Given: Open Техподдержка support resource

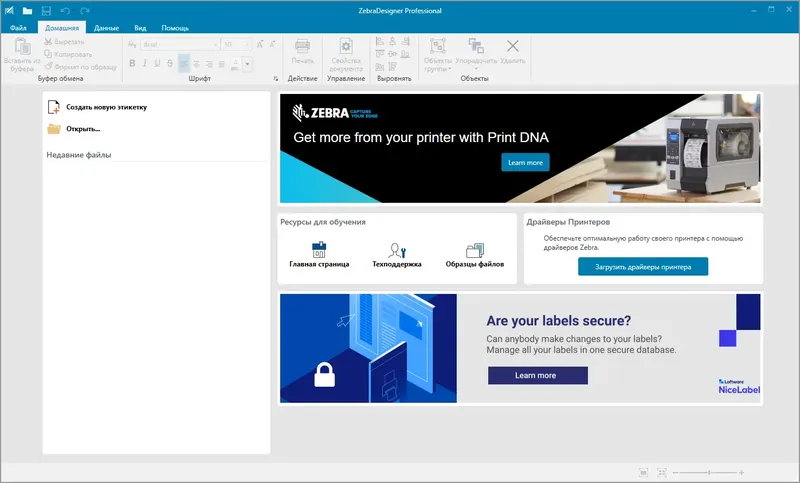Looking at the screenshot, I should pyautogui.click(x=397, y=255).
